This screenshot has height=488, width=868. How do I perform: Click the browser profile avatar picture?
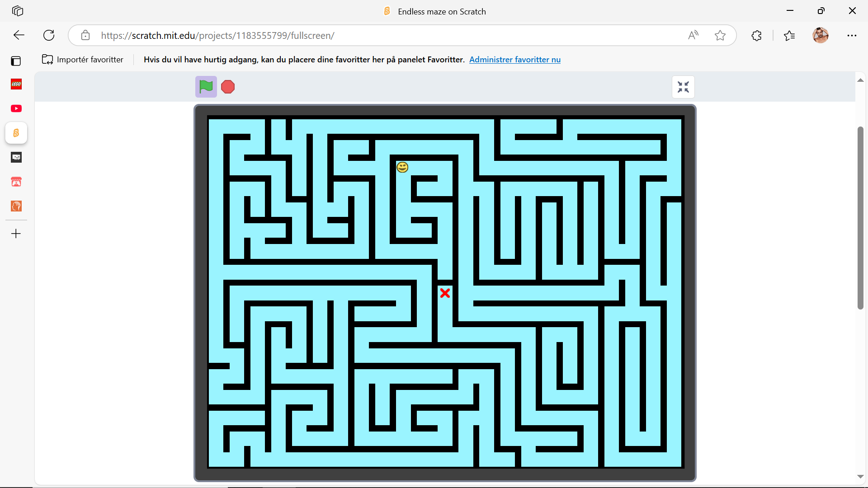click(x=821, y=35)
